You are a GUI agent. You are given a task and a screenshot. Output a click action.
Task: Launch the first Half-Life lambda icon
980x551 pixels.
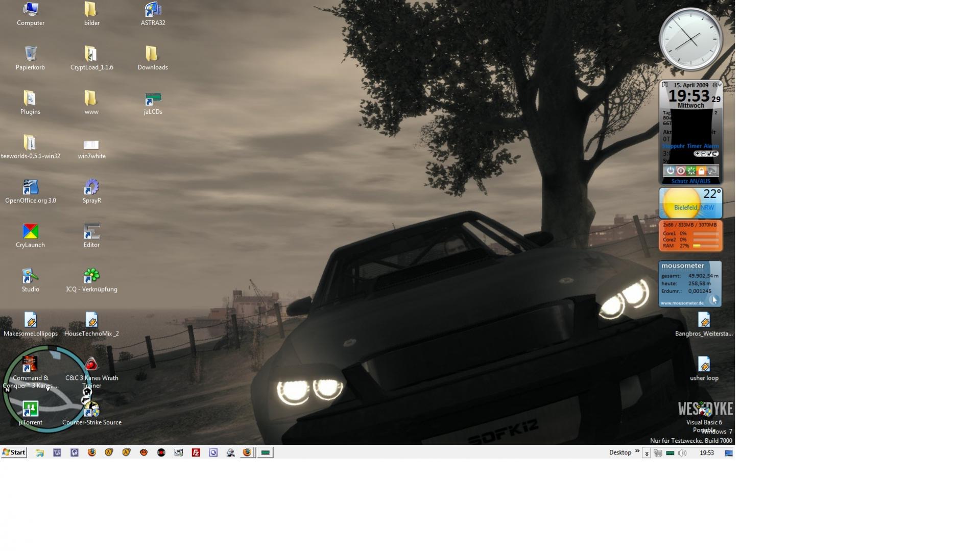[109, 452]
